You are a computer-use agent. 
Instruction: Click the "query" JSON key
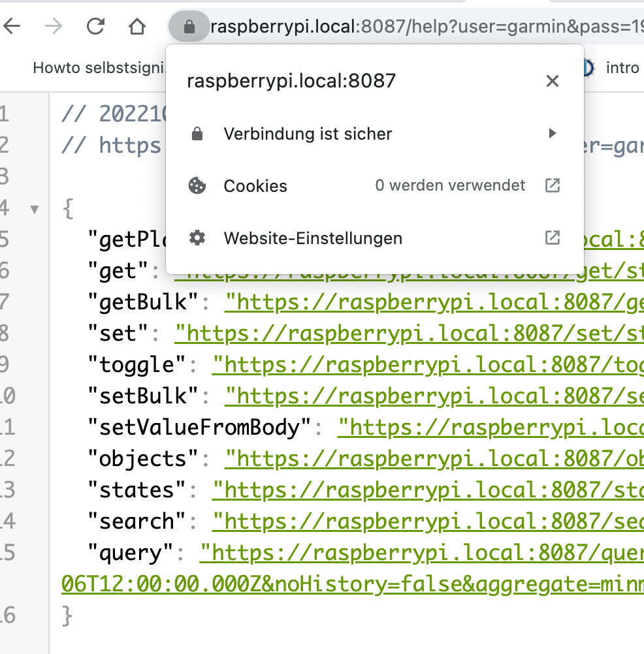(x=130, y=552)
